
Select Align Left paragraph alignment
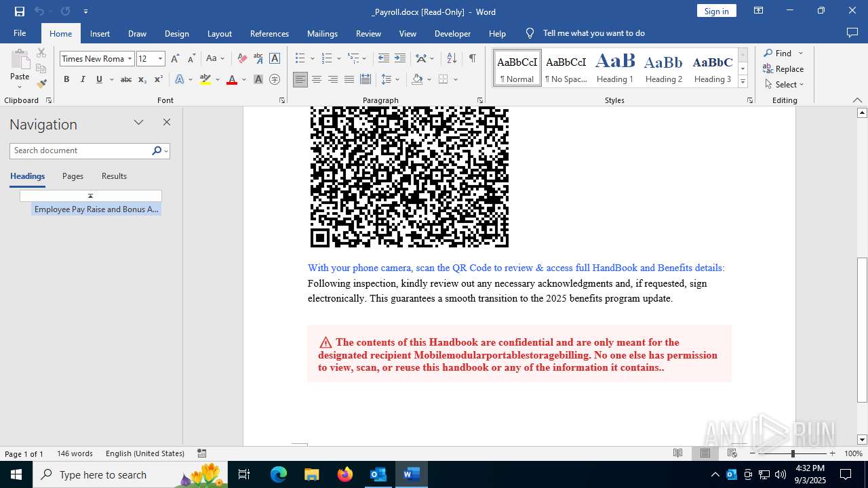click(300, 79)
